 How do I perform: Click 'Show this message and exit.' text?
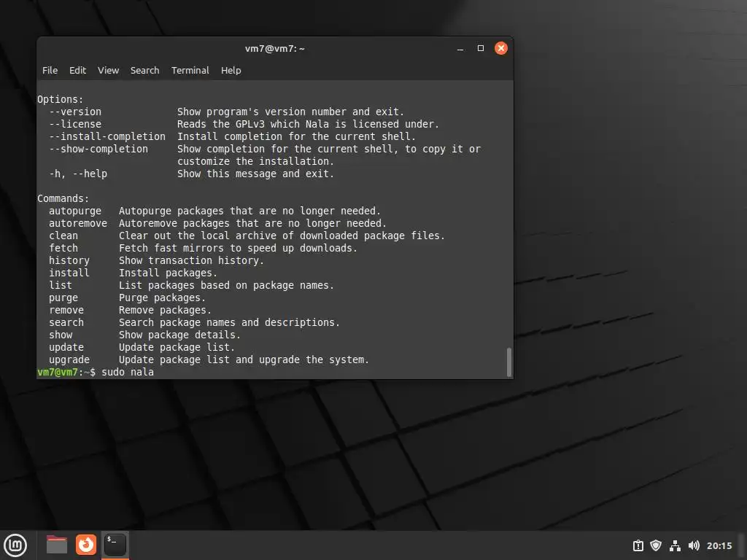(256, 174)
